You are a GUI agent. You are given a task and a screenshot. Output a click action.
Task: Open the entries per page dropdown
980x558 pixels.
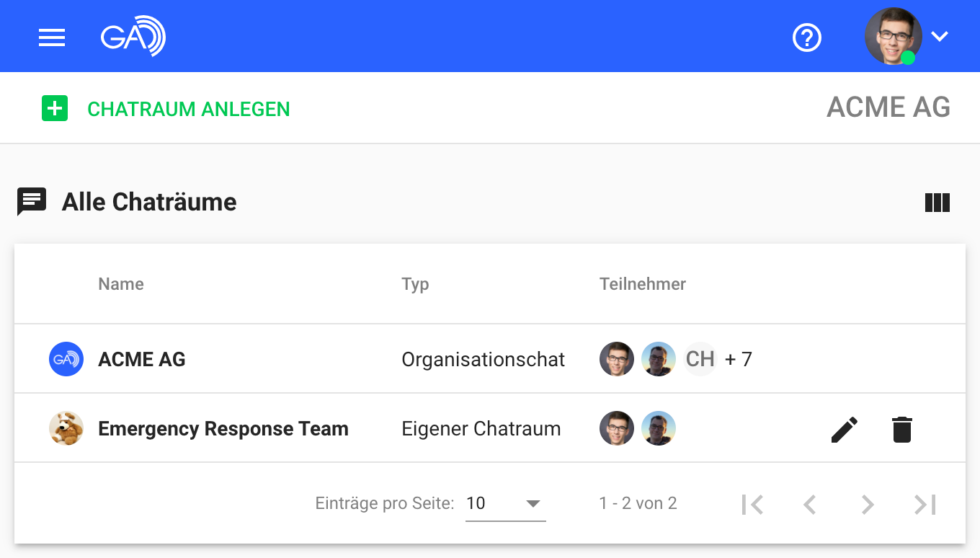coord(504,502)
